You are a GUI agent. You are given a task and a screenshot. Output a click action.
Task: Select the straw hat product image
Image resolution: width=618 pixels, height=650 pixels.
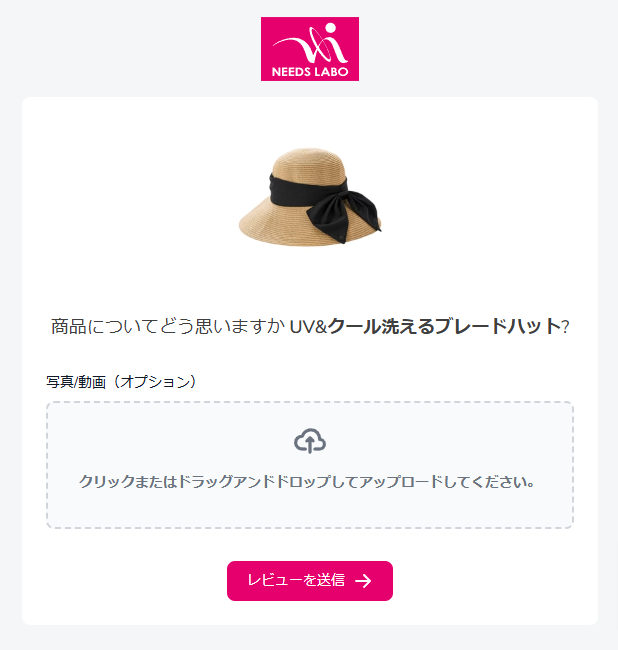pyautogui.click(x=310, y=197)
